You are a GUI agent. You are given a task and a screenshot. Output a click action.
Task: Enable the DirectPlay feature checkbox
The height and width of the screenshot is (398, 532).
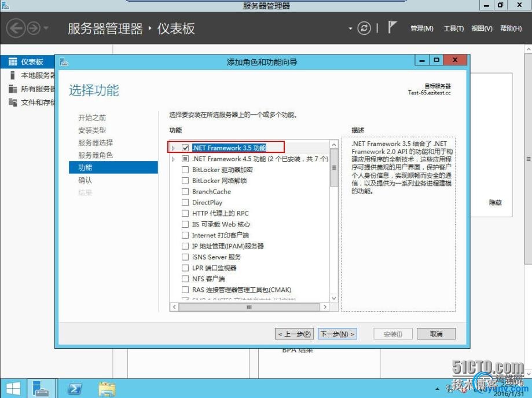click(x=185, y=202)
